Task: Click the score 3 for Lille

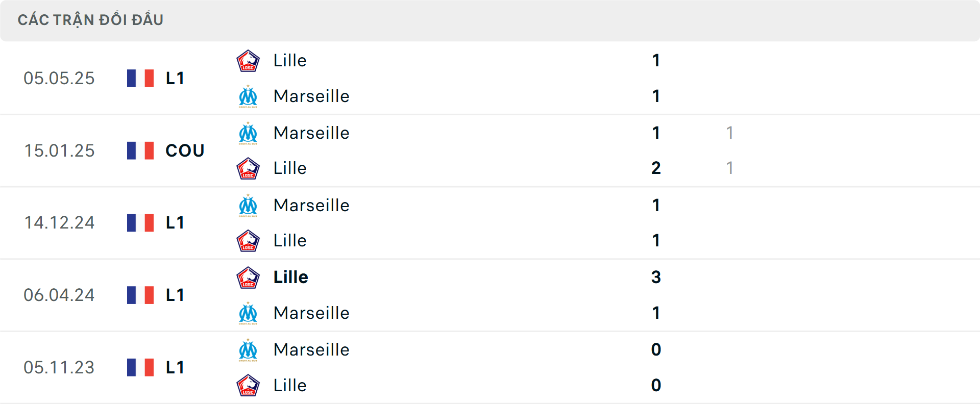Action: (656, 277)
